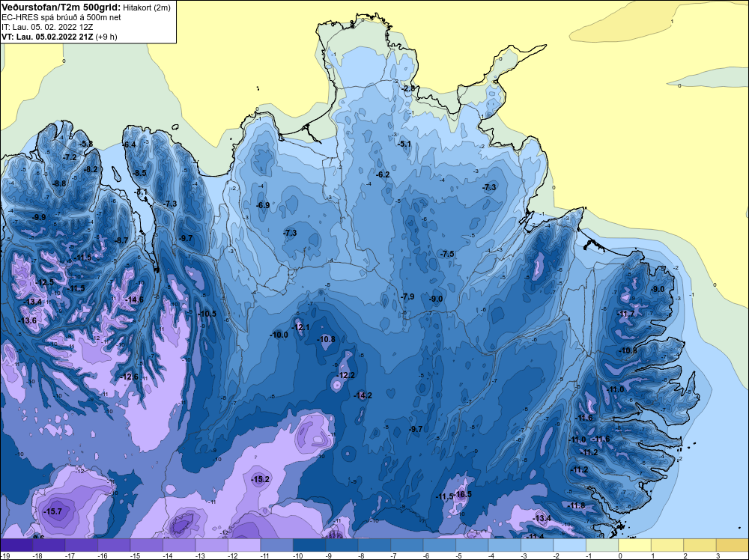Screen dimensions: 749x560
Task: Select the -12.6 temperature value
Action: coord(129,377)
